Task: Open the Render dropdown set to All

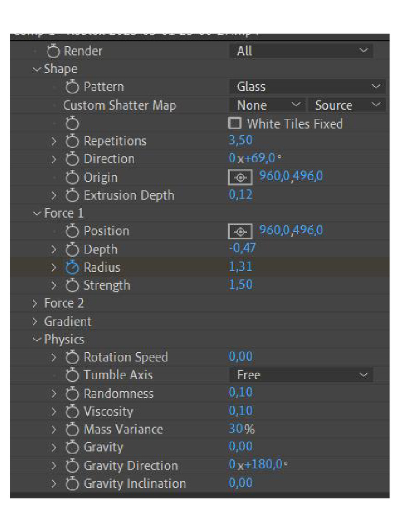Action: [x=301, y=51]
